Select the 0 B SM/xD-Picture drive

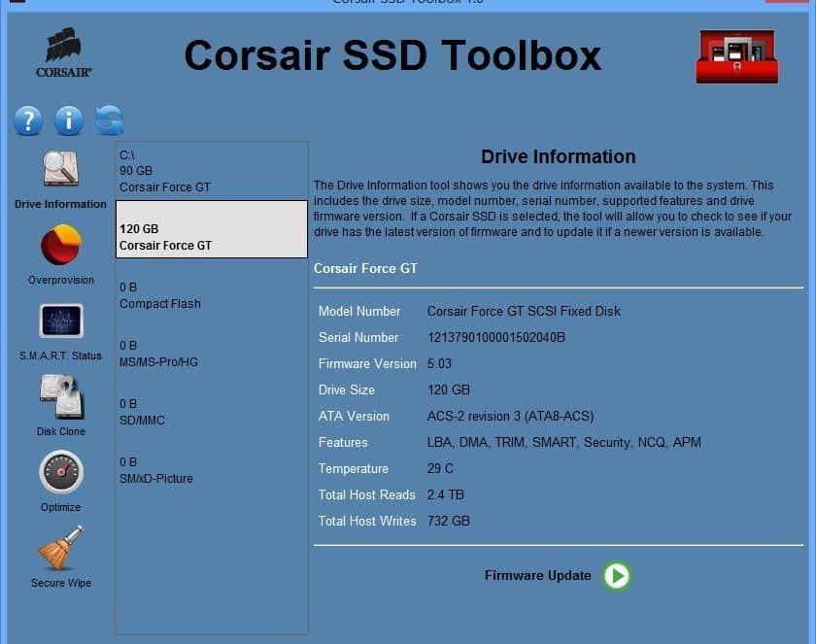[x=212, y=462]
